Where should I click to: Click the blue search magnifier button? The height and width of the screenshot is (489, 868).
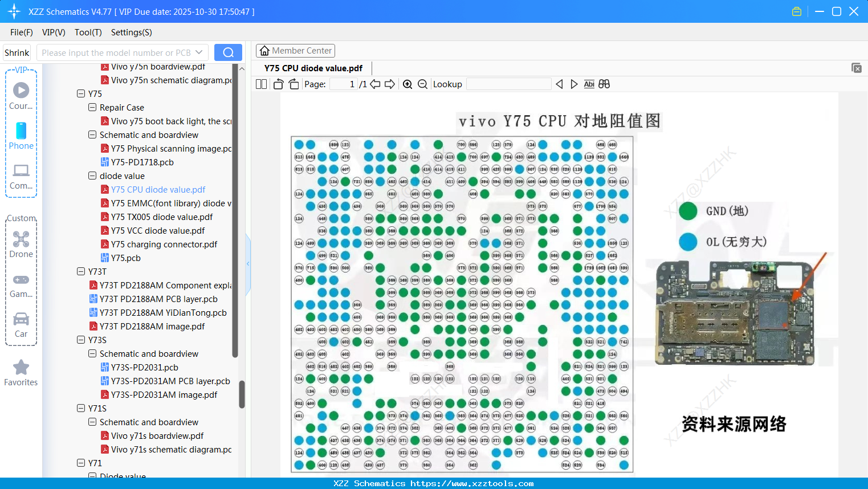tap(228, 52)
